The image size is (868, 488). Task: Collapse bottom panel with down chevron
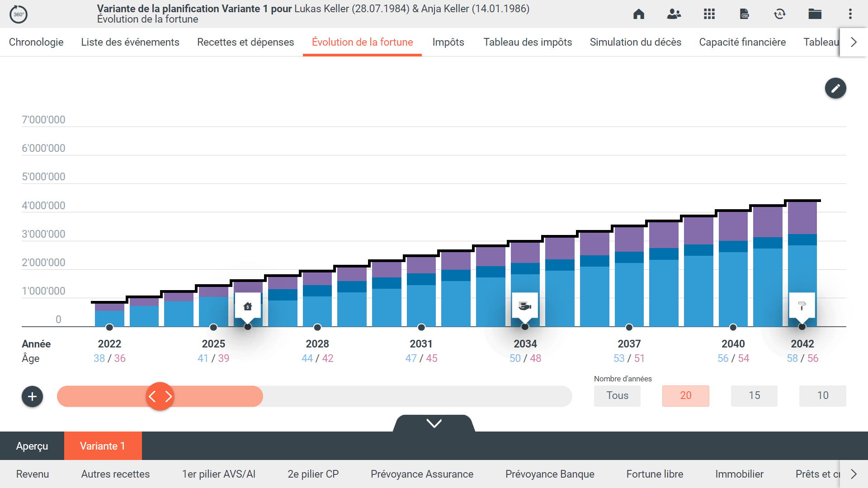click(434, 423)
